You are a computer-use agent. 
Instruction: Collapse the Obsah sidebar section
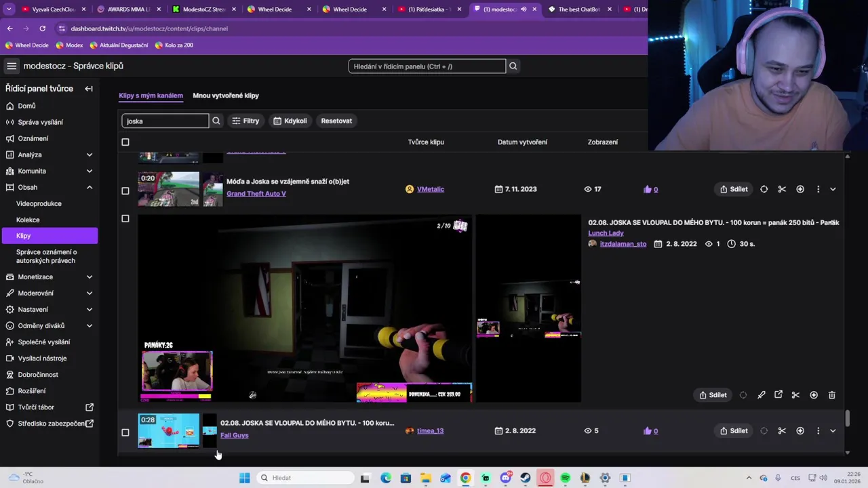tap(89, 187)
